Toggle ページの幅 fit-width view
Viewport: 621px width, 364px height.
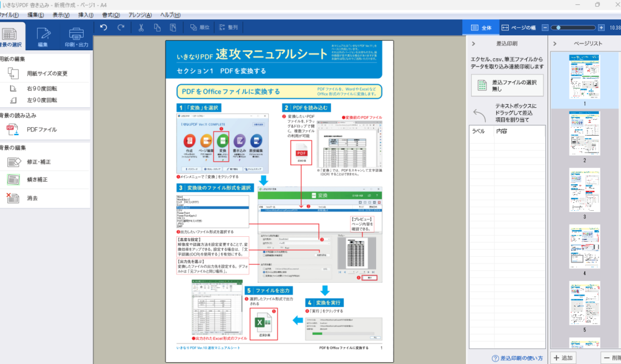(519, 28)
